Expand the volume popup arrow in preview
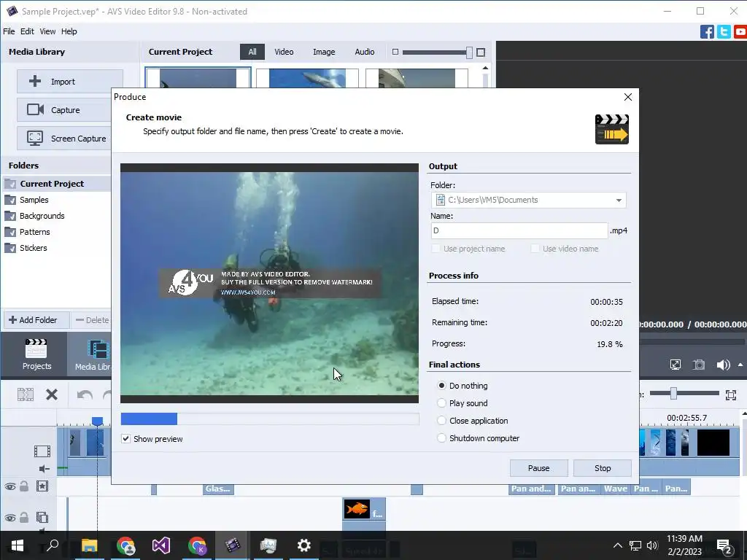 [740, 365]
